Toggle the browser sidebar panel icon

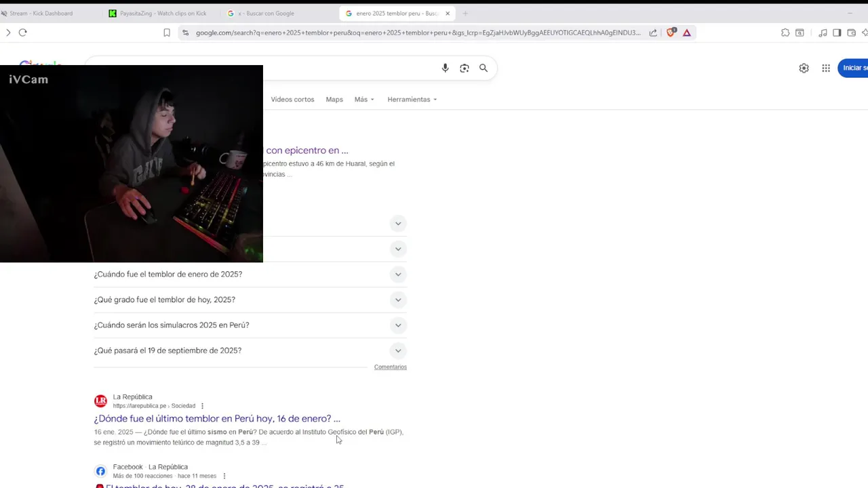(837, 33)
